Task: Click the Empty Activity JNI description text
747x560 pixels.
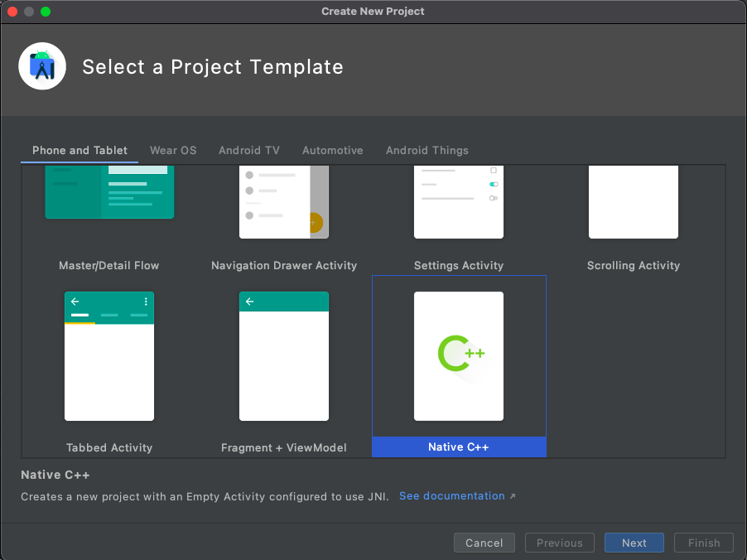Action: coord(205,496)
